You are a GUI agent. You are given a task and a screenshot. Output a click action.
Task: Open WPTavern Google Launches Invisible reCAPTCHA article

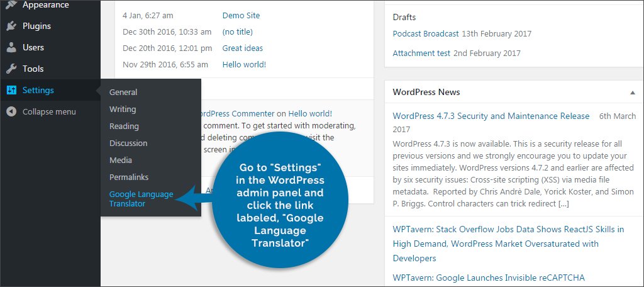(488, 278)
